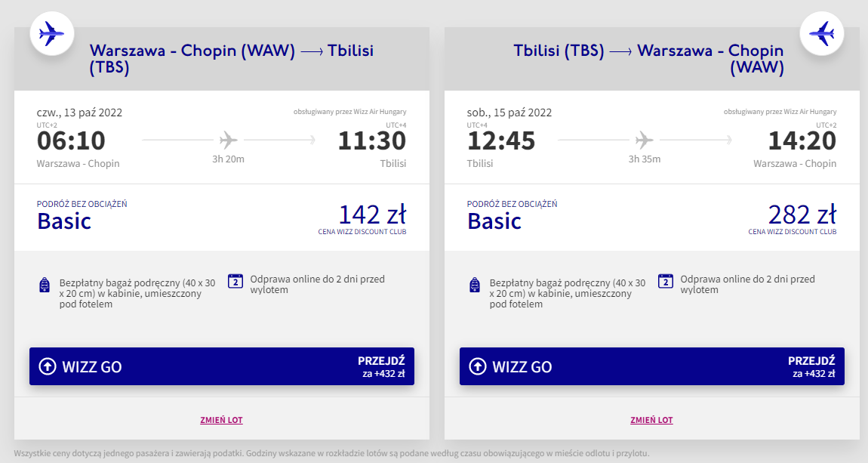Upgrade return flight via PRZEJDŹ za +432 zł

pyautogui.click(x=811, y=366)
